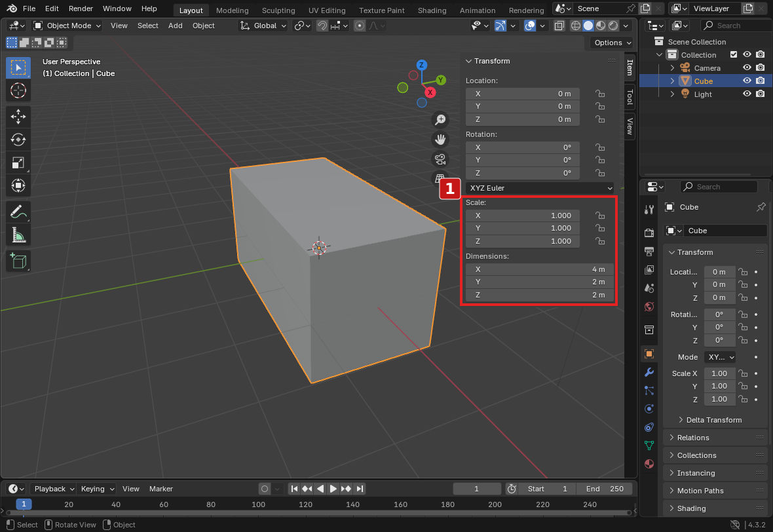Select the Rotate tool
Screen dimensions: 773x532
pos(18,140)
